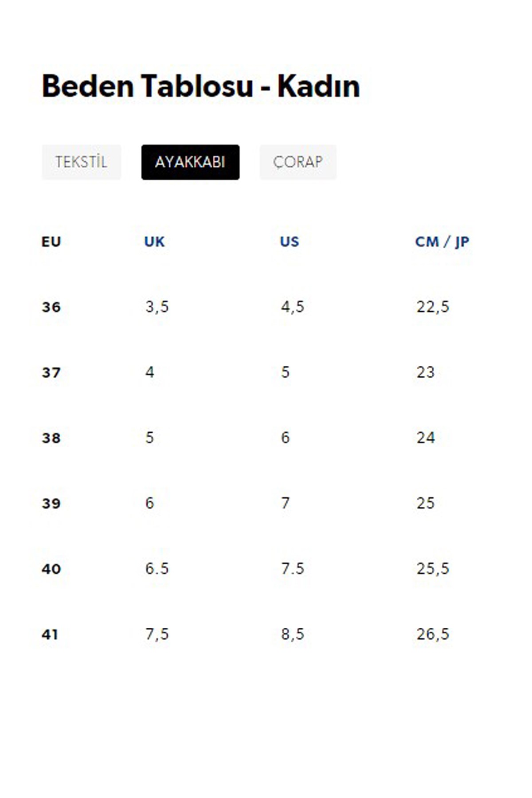Viewport: 532px width, 798px height.
Task: Select EU size 38 row label
Action: tap(51, 438)
